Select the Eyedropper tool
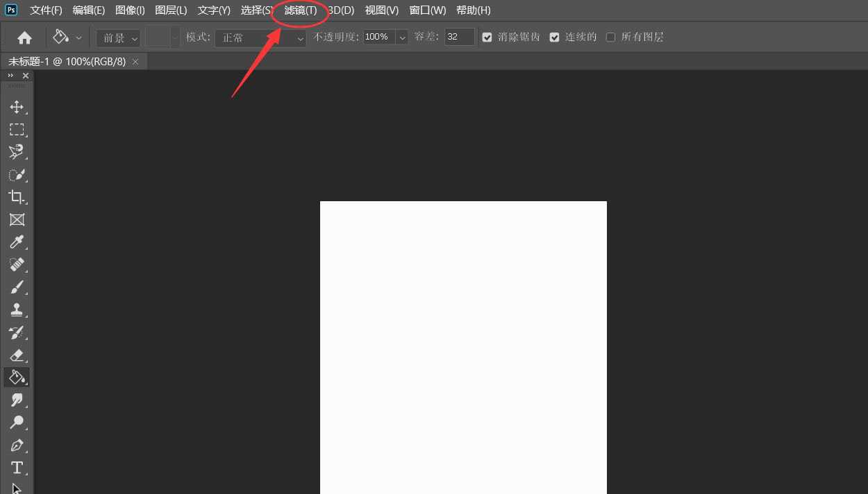Viewport: 868px width, 494px height. (17, 242)
